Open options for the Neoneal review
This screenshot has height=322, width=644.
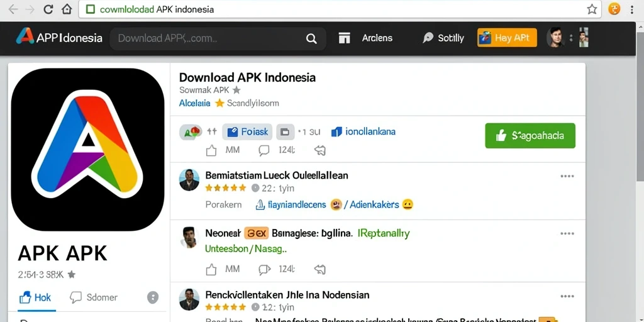[567, 234]
